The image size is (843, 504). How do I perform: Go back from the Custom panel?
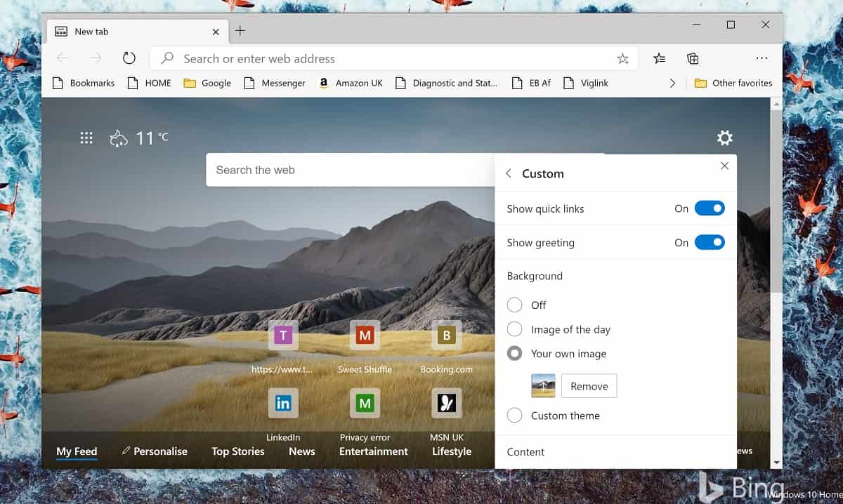[x=509, y=173]
